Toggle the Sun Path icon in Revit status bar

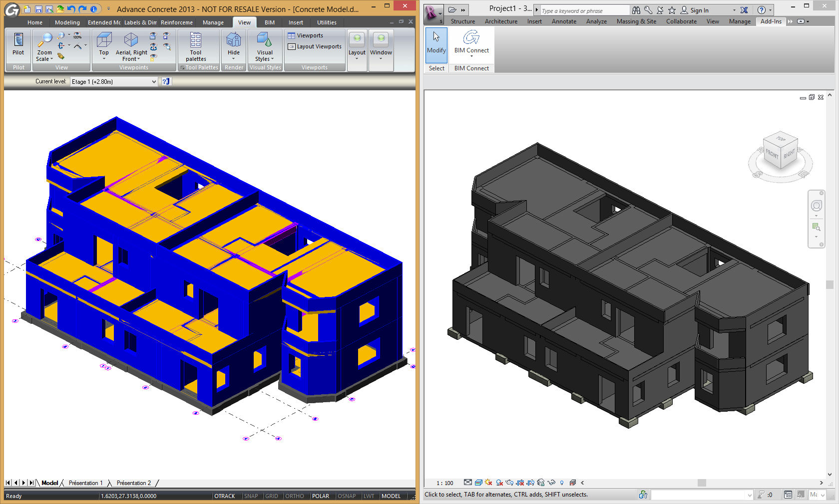pos(488,483)
